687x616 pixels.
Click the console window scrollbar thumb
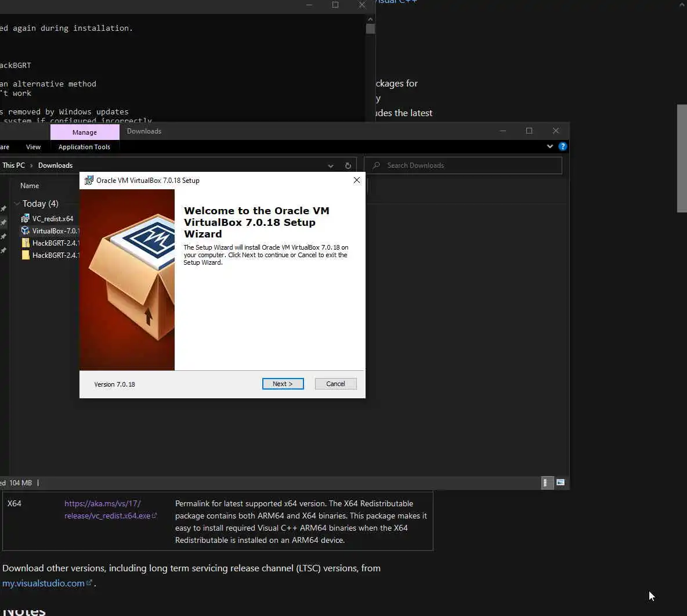(370, 29)
